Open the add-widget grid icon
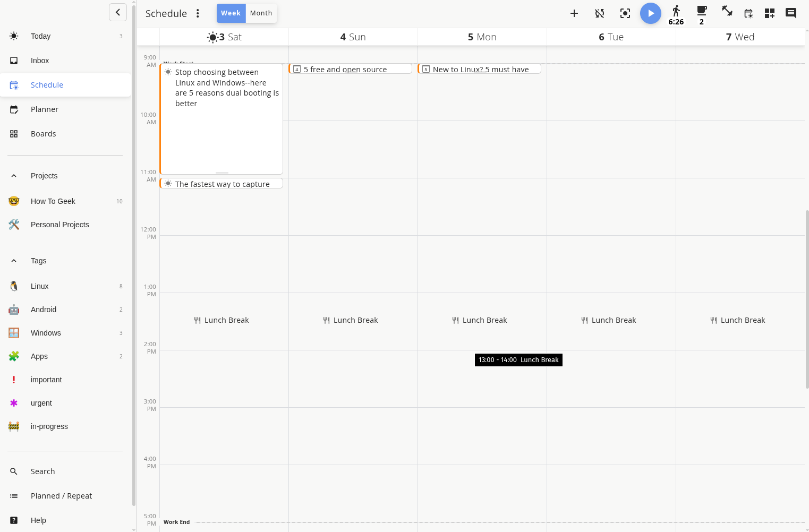Viewport: 809px width, 532px height. click(770, 13)
